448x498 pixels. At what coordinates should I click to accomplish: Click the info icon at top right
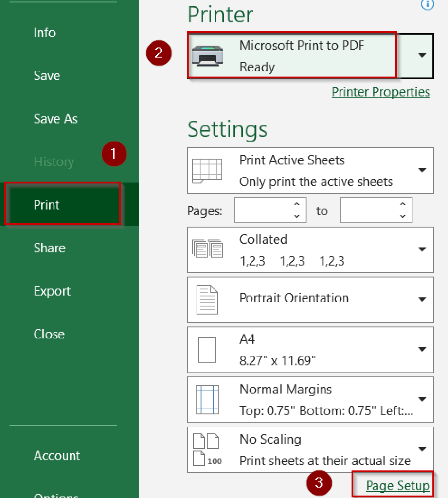coord(427,5)
